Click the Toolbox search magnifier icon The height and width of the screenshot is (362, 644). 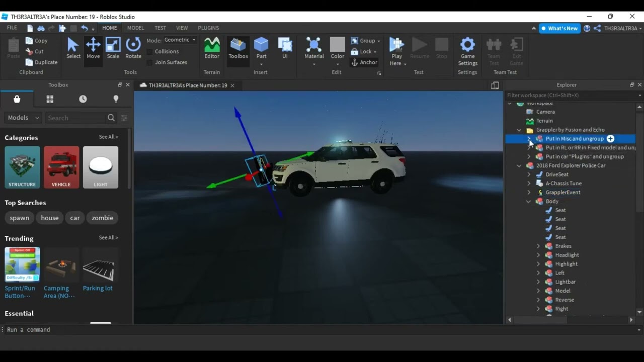click(x=111, y=118)
